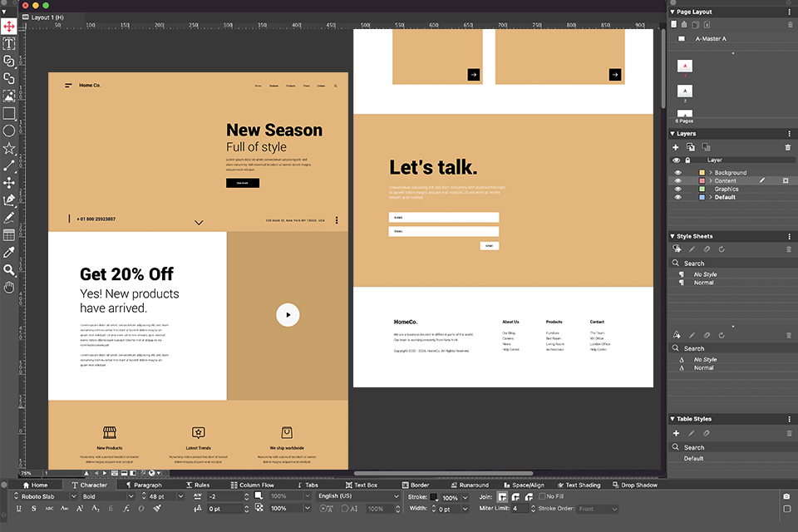Select the Table tool
Image resolution: width=798 pixels, height=532 pixels.
point(9,234)
